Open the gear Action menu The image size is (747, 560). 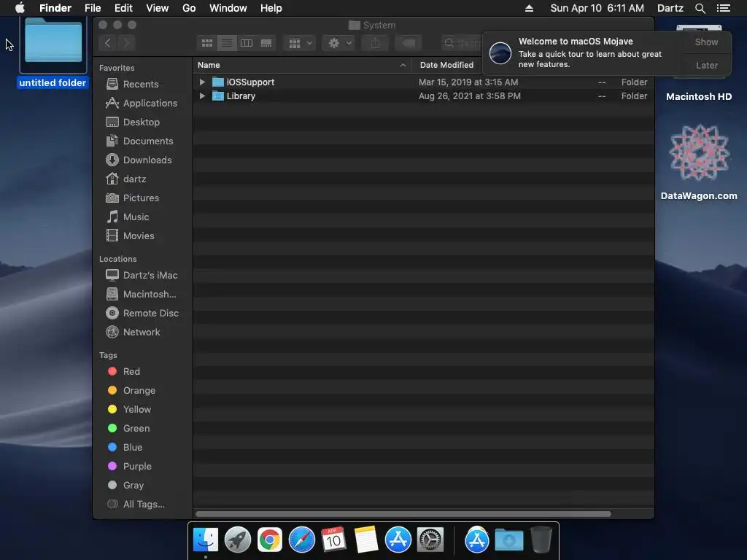[x=338, y=43]
